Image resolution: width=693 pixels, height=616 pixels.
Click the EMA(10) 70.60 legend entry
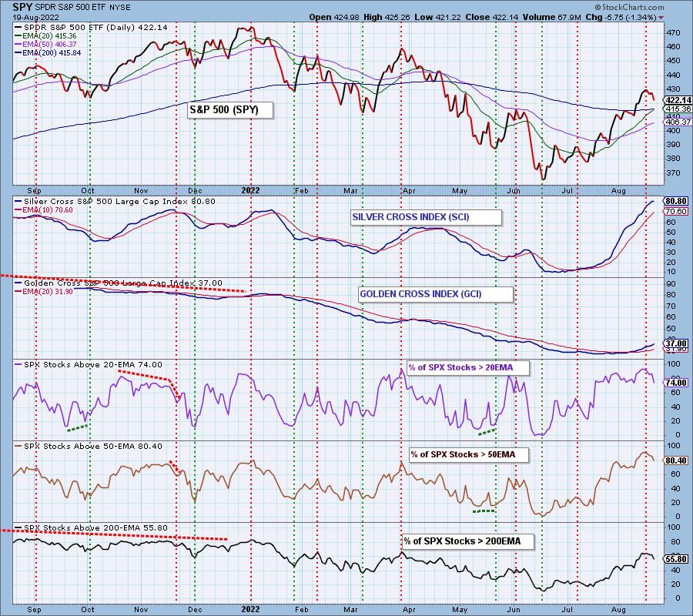(44, 210)
